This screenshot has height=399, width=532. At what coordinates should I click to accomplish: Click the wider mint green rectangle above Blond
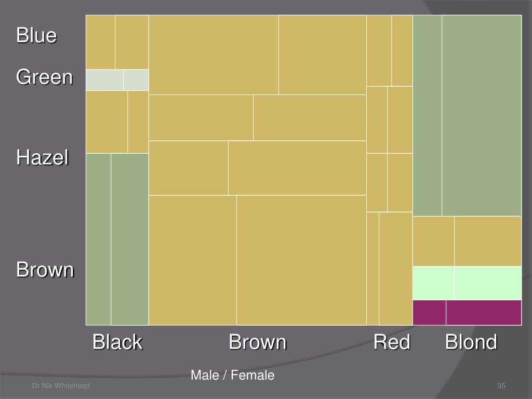pos(488,283)
